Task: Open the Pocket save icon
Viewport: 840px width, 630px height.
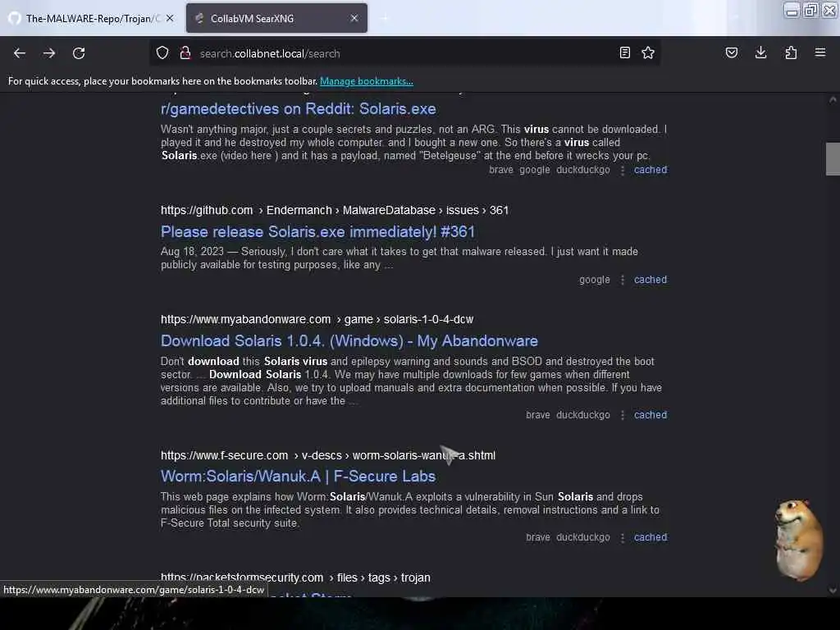Action: [x=732, y=53]
